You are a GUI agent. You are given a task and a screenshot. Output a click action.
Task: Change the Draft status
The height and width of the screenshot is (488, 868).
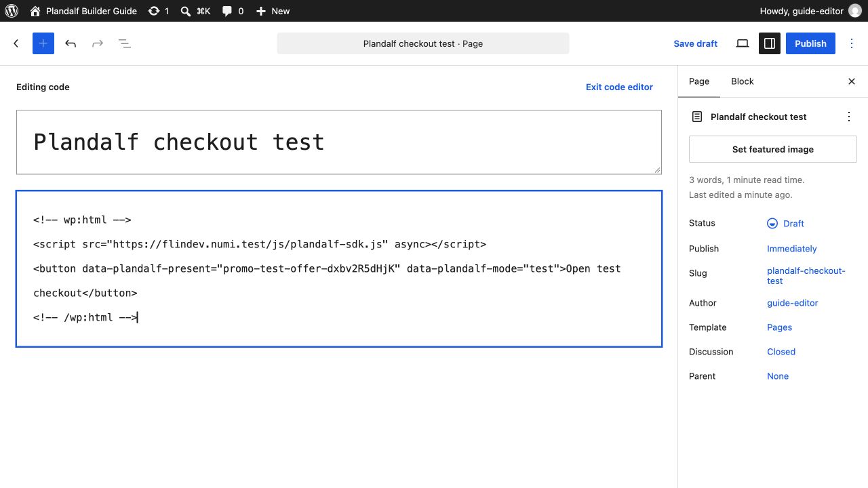tap(785, 224)
